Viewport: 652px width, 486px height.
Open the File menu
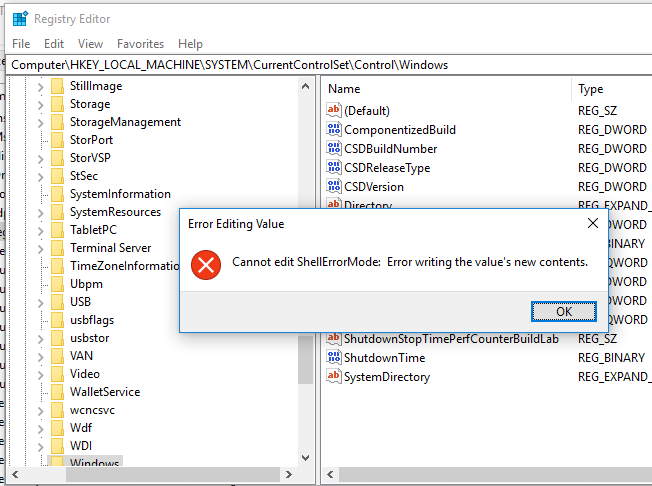pyautogui.click(x=21, y=44)
